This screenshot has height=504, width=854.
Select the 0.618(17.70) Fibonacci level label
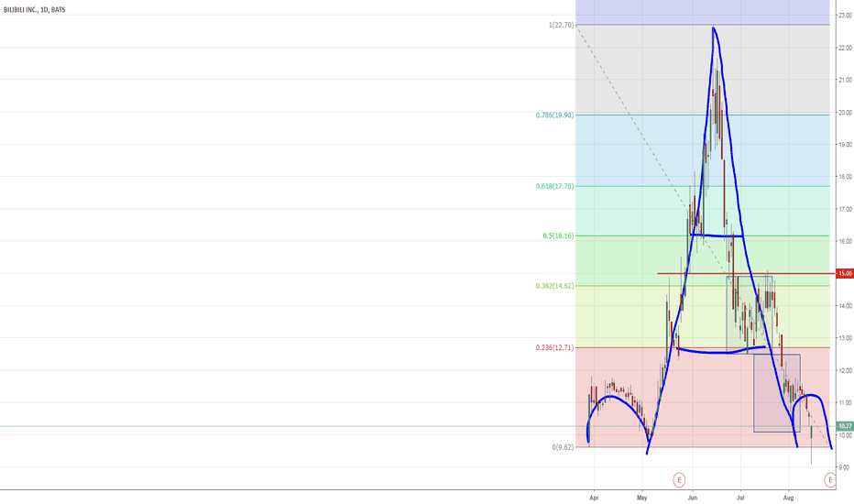[x=554, y=186]
